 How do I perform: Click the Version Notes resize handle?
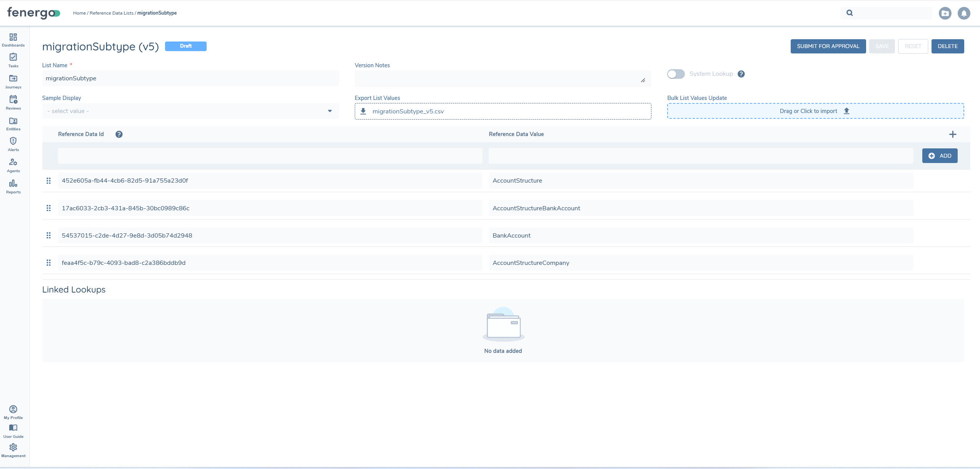click(643, 80)
